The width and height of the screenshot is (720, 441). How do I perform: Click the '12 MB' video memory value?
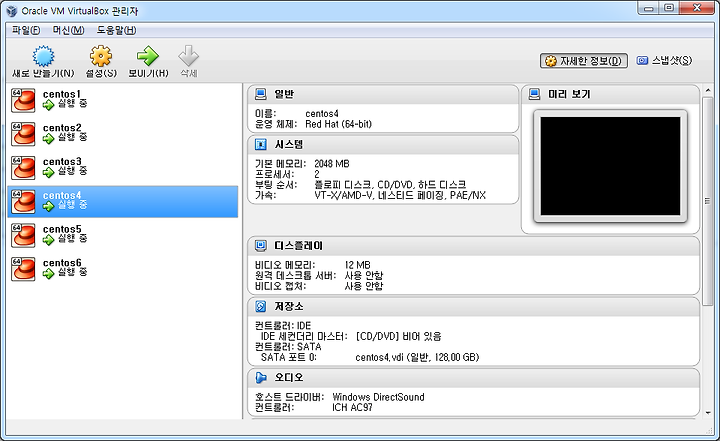357,265
